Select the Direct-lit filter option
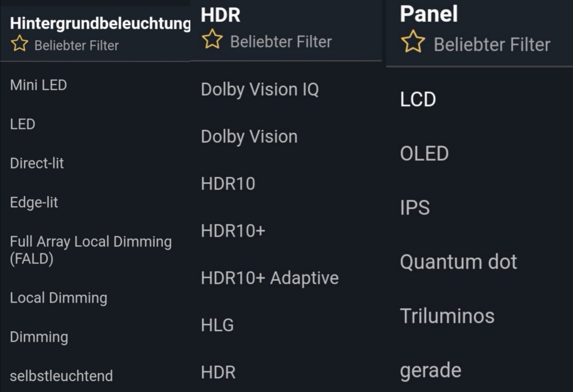Screen dimensions: 573x392 [37, 163]
